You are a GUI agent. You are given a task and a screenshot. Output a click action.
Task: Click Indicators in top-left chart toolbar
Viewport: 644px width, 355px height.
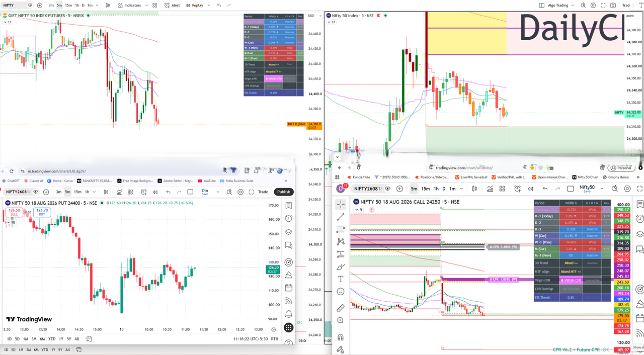click(x=129, y=5)
